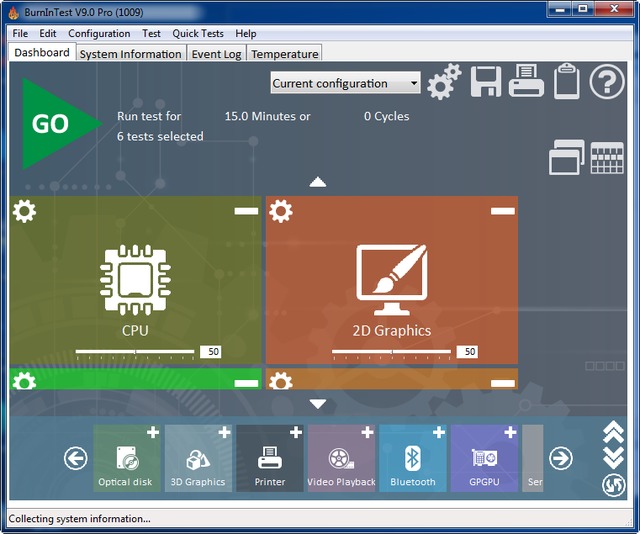Open the Quick Tests menu

click(x=198, y=33)
